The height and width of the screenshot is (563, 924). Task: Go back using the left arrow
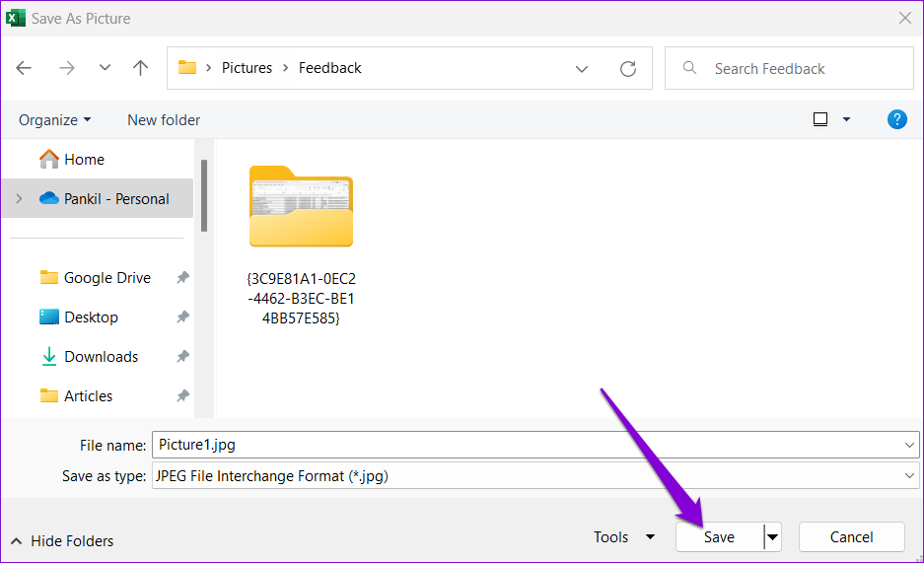click(x=24, y=68)
